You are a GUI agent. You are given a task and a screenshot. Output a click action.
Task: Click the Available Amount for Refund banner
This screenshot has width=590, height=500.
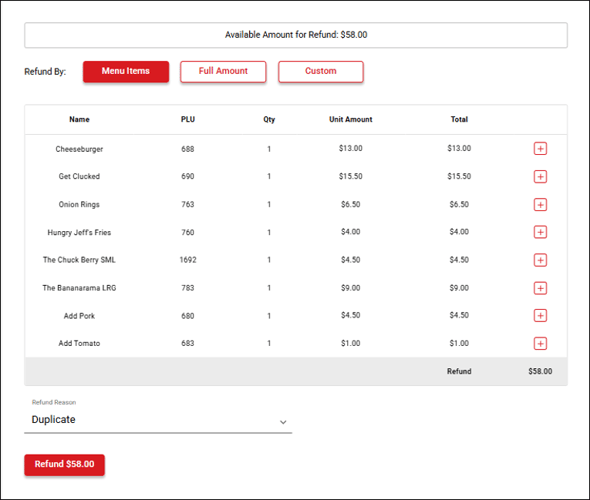pos(296,35)
